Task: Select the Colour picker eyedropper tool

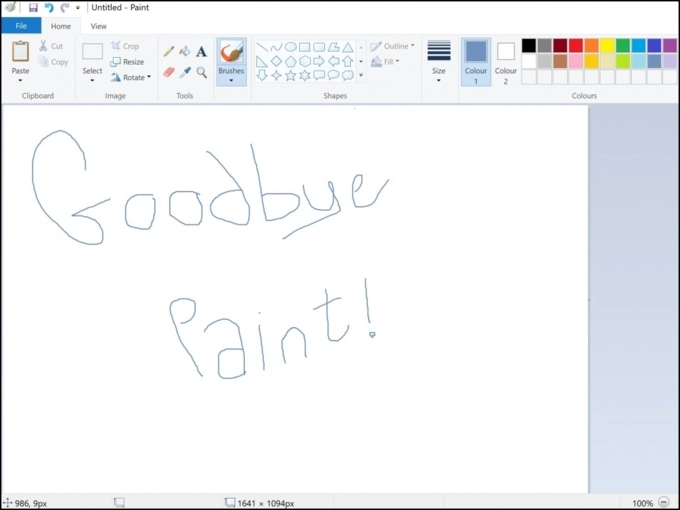Action: point(185,72)
